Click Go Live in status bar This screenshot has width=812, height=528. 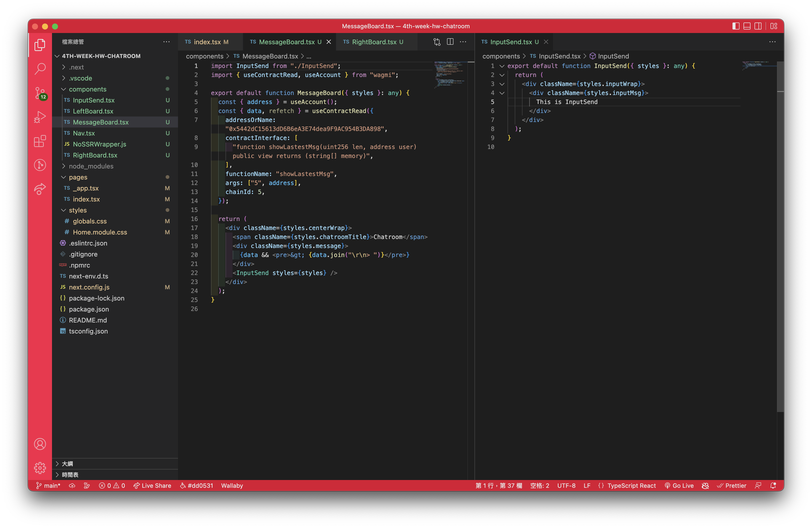pyautogui.click(x=679, y=485)
